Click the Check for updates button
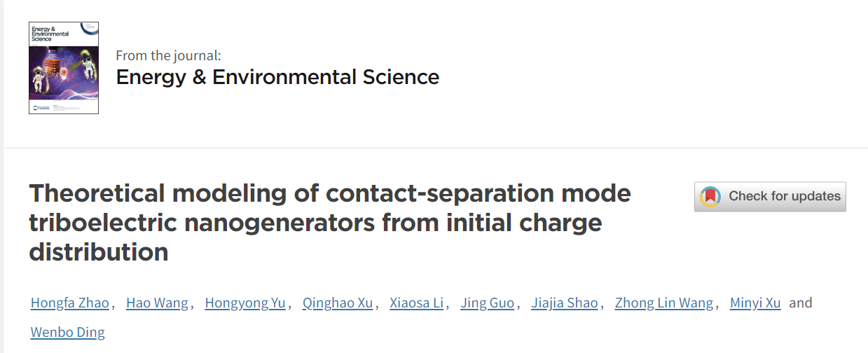Screen dimensions: 868x353 click(x=770, y=197)
